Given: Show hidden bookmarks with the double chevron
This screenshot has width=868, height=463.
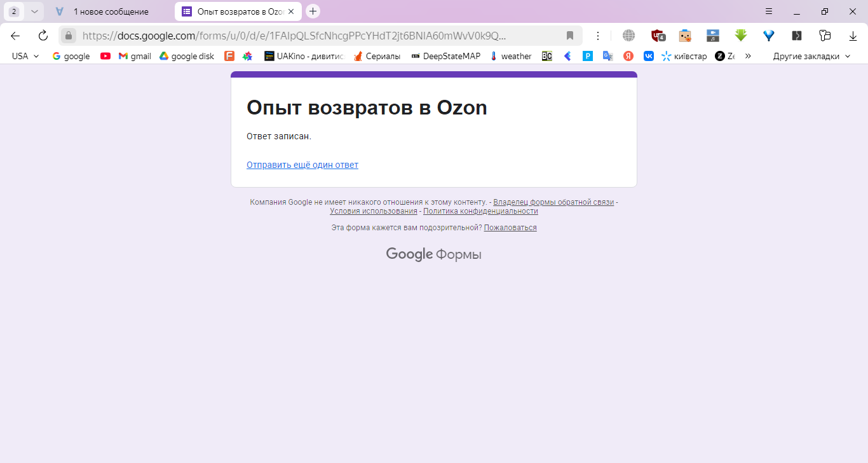Looking at the screenshot, I should pos(748,56).
